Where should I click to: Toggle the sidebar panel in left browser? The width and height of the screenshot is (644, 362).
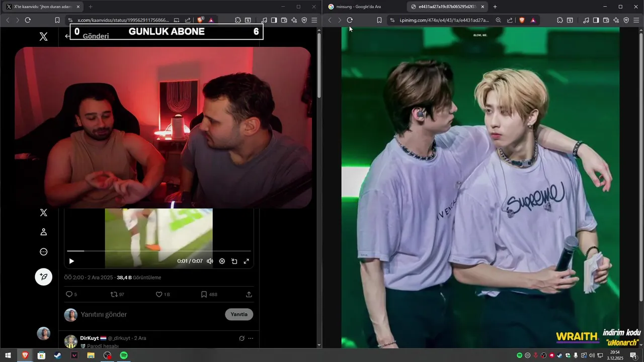(x=274, y=20)
